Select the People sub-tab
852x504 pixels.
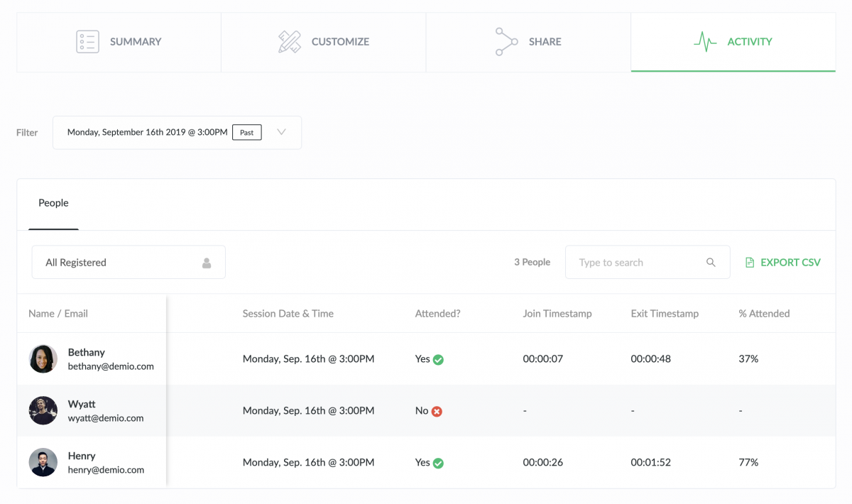pyautogui.click(x=53, y=203)
